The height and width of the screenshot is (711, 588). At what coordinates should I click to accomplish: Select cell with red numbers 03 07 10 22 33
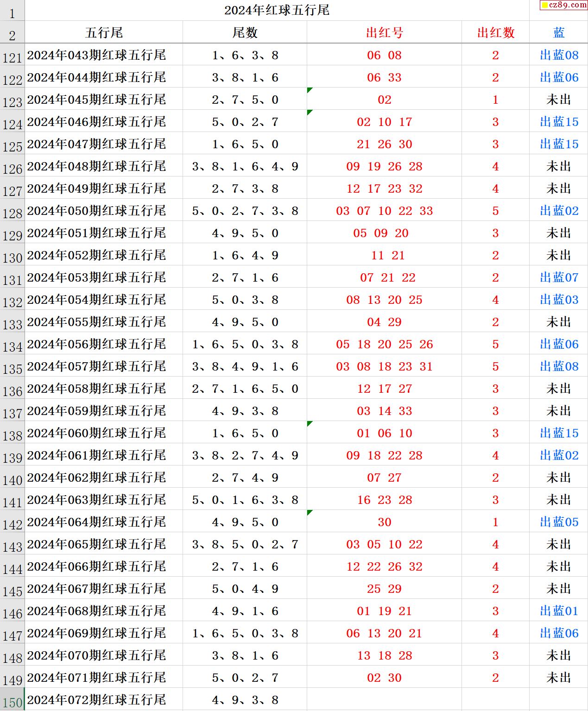point(384,211)
